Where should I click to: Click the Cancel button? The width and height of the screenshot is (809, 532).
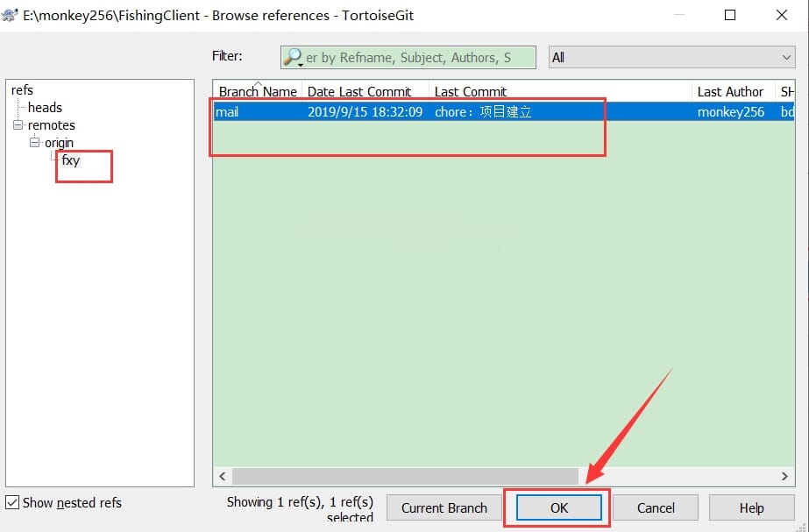point(656,507)
